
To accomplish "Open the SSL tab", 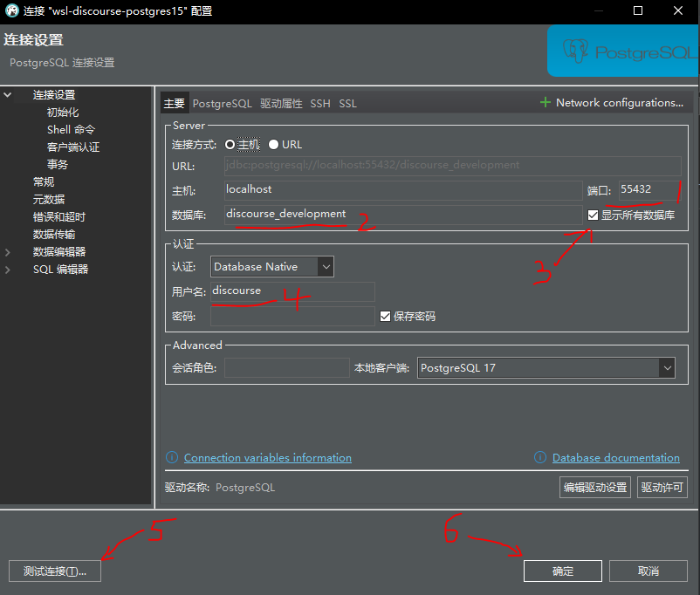I will point(347,104).
